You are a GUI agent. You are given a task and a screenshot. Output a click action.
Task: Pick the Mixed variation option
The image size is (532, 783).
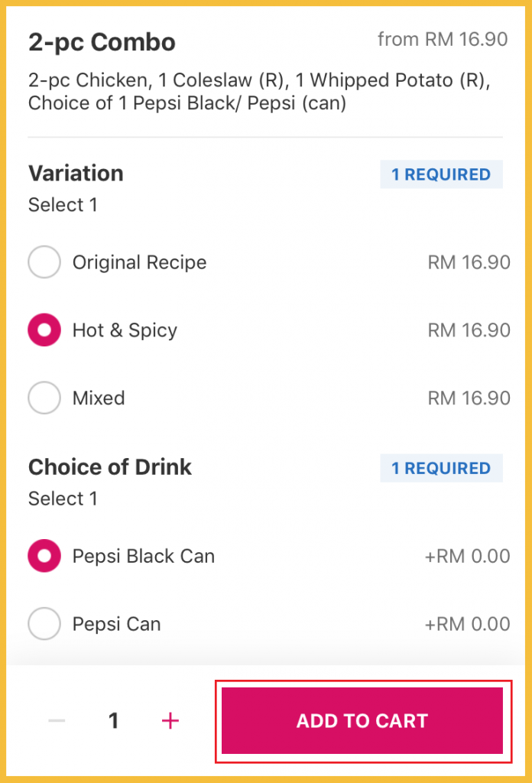pos(44,398)
